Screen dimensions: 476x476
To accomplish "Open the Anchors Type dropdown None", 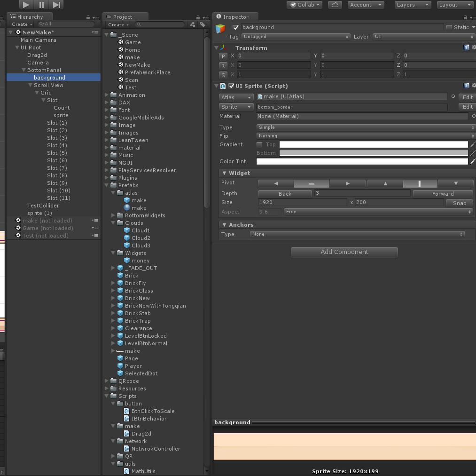I will [x=357, y=234].
